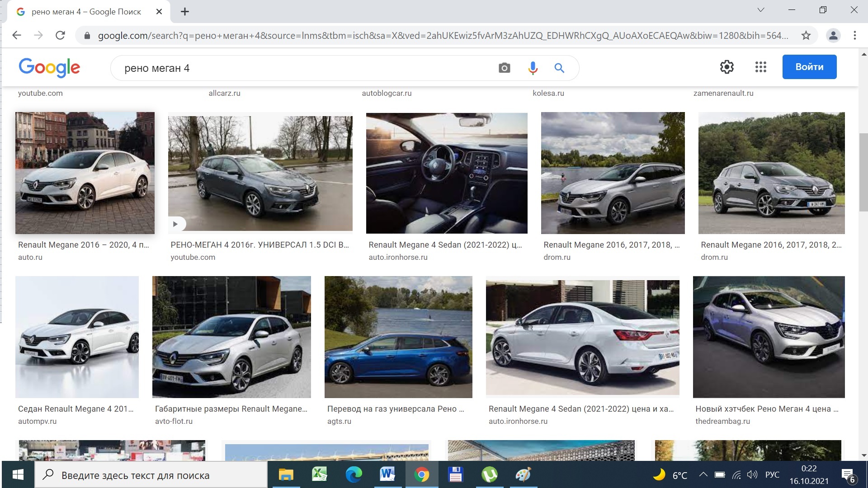Open volume control in tray
This screenshot has width=868, height=488.
(752, 475)
